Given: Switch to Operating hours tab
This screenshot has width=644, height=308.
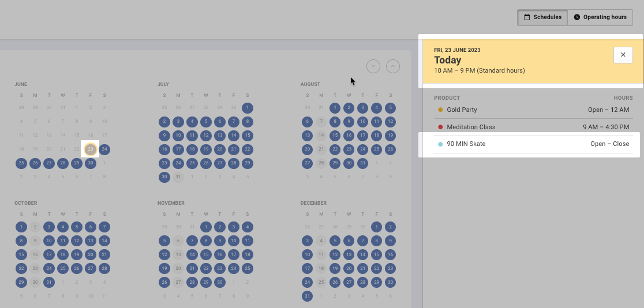Looking at the screenshot, I should point(600,17).
